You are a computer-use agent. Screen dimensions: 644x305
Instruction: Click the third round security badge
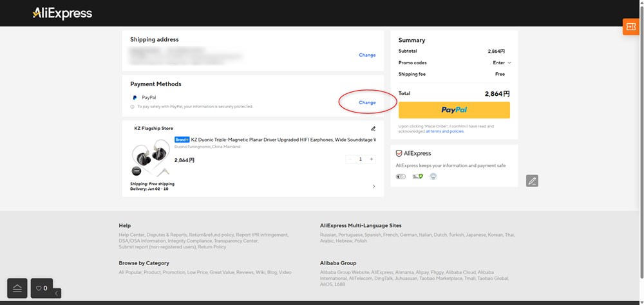point(433,176)
